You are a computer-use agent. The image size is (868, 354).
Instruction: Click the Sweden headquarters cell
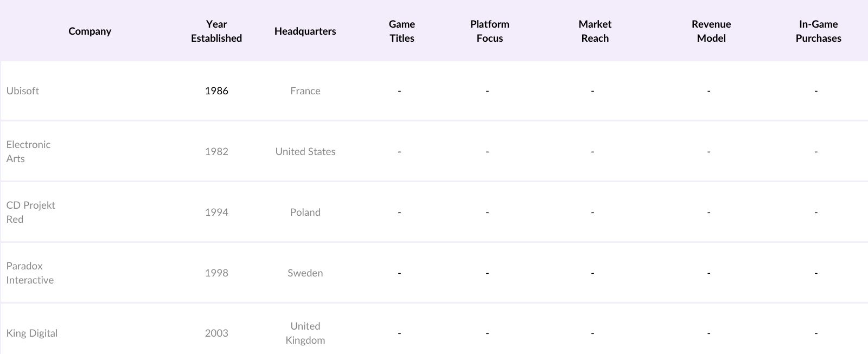(305, 273)
